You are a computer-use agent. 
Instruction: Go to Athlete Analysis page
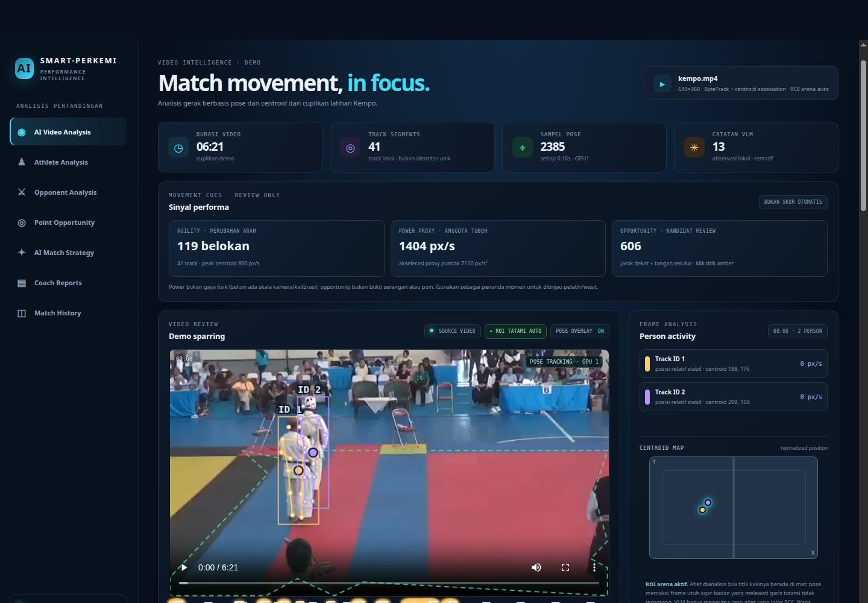pos(68,162)
